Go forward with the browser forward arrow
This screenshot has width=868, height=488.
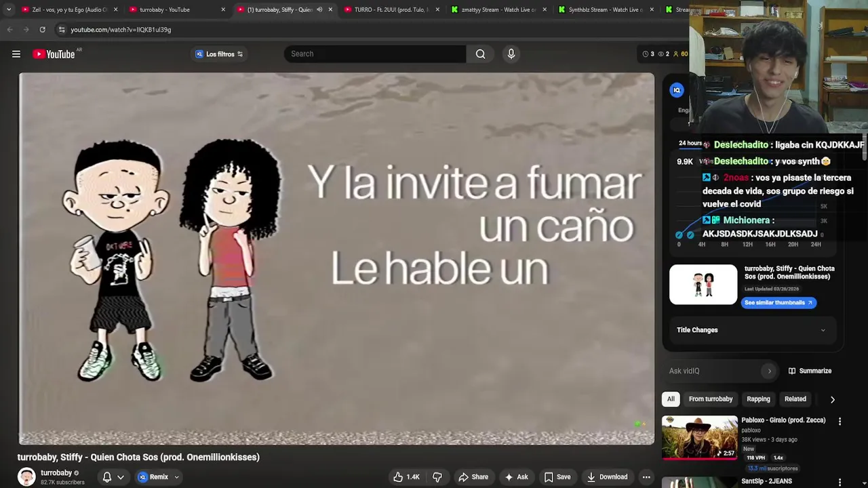click(x=26, y=30)
